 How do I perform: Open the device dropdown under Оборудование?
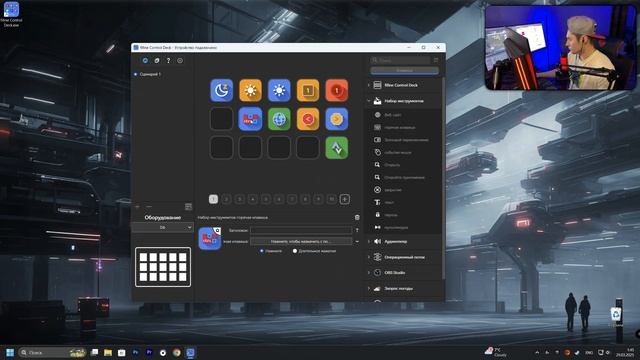point(162,227)
